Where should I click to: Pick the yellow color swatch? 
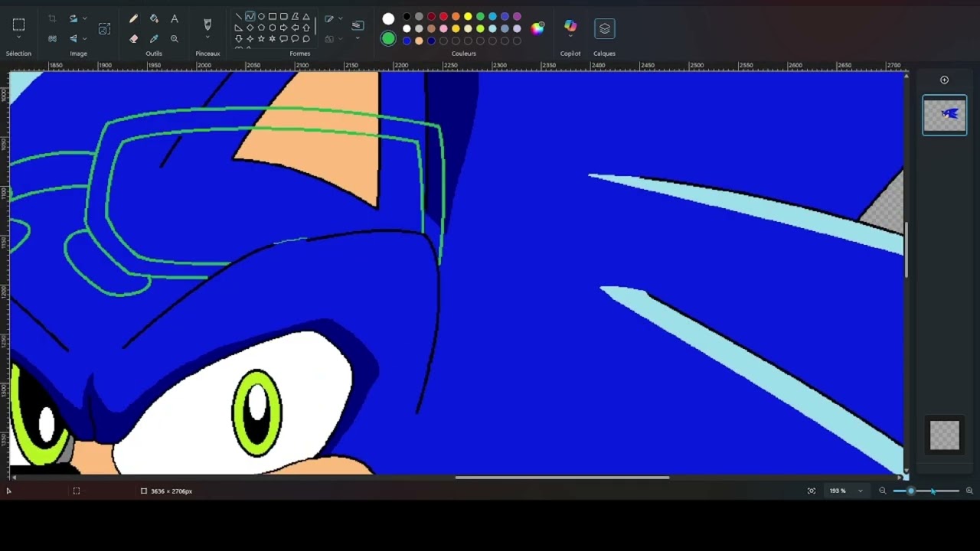[x=468, y=16]
